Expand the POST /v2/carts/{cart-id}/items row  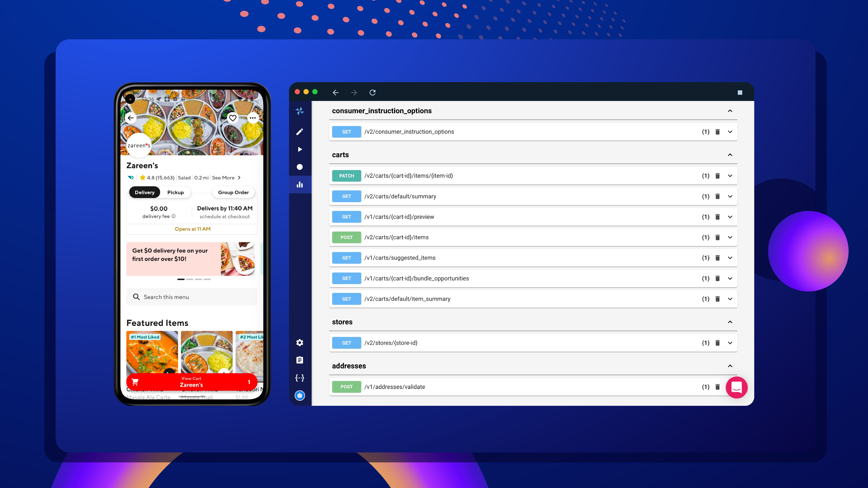point(730,237)
